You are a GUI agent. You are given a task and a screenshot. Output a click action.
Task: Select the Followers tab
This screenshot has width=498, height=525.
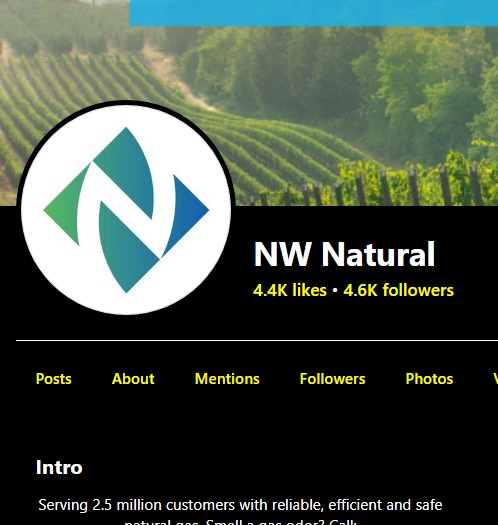[333, 379]
